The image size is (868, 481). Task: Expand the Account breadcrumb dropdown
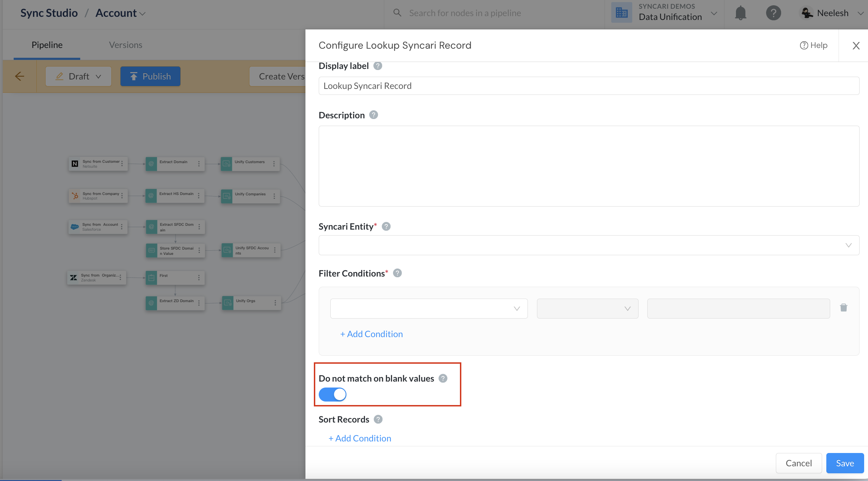tap(120, 13)
